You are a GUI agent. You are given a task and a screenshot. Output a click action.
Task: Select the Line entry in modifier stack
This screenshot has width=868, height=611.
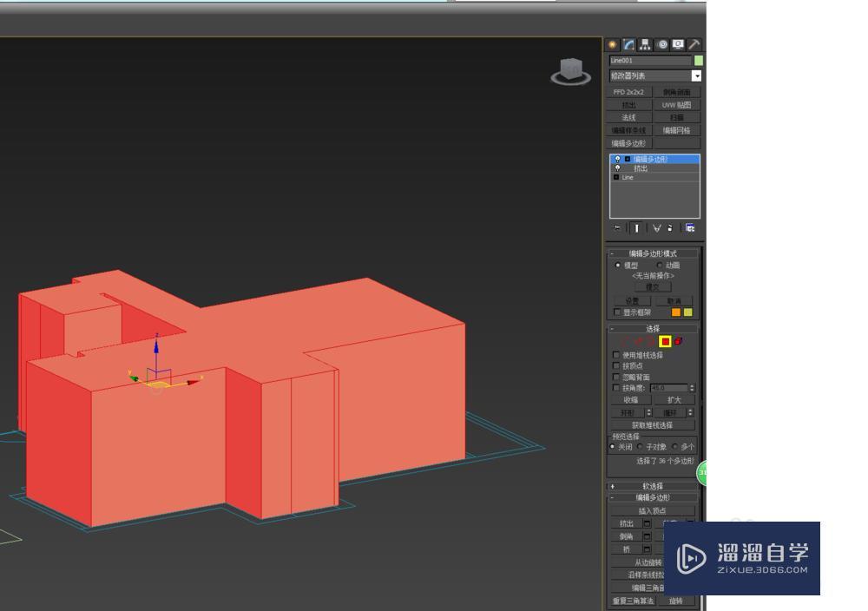coord(628,177)
